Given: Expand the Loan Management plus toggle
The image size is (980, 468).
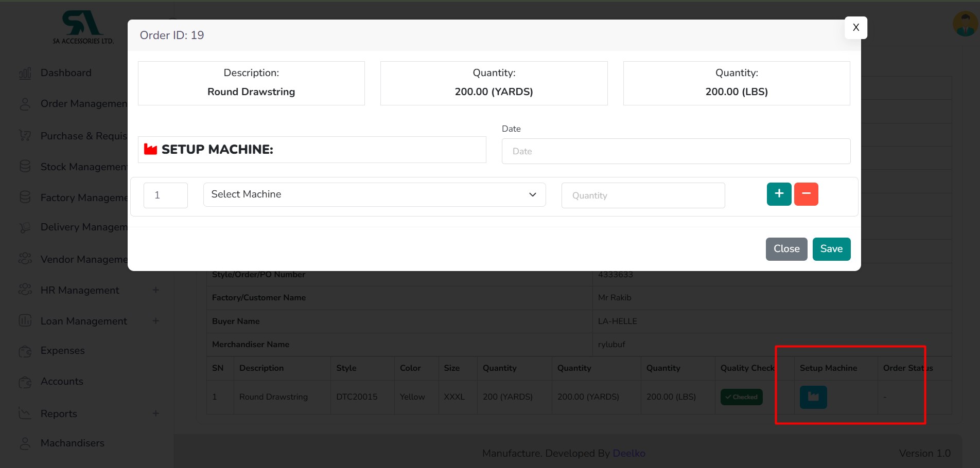Looking at the screenshot, I should [x=155, y=321].
